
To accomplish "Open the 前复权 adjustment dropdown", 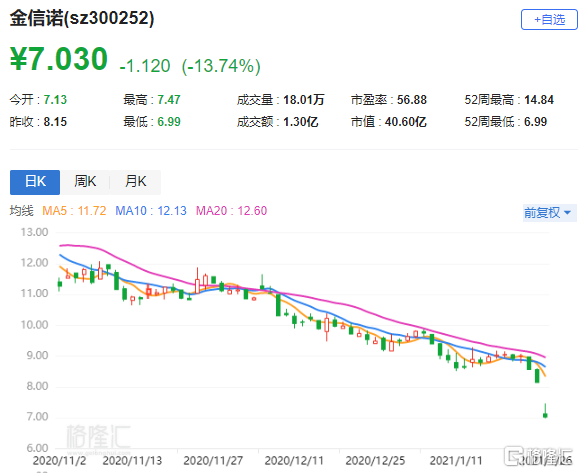I will pos(548,213).
